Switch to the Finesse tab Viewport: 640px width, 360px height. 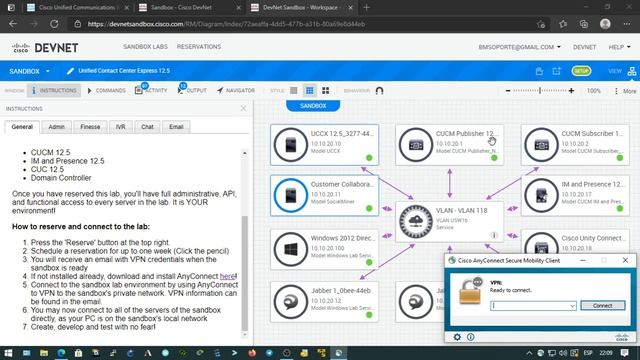pos(90,127)
